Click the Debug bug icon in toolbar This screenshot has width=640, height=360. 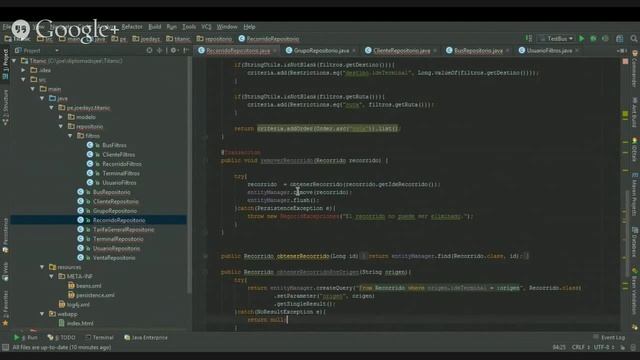tap(593, 39)
